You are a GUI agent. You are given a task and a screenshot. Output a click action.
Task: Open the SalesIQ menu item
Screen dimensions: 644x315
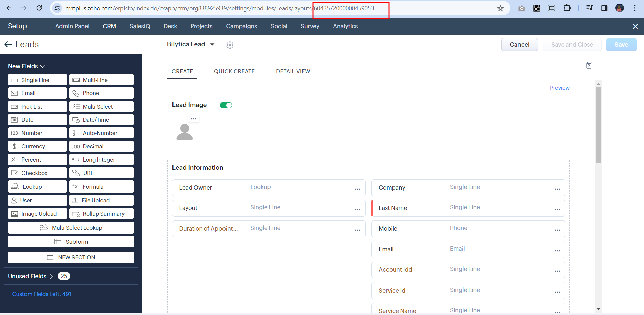140,26
